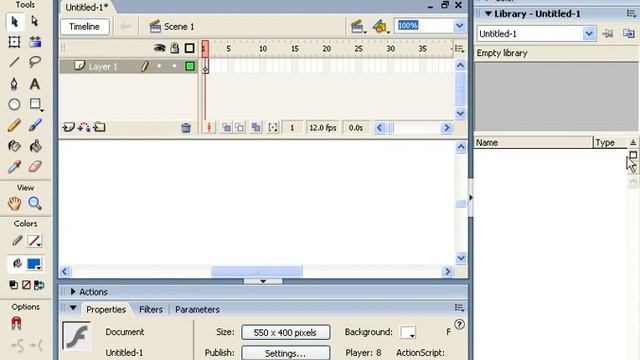Switch to the Filters tab
The width and height of the screenshot is (640, 360).
point(151,309)
